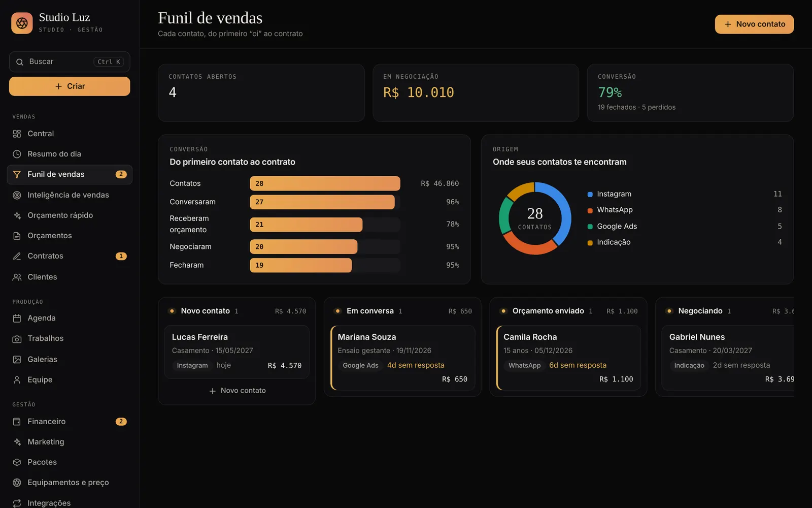Click the people icon beside Clientes
Image resolution: width=812 pixels, height=508 pixels.
pos(17,277)
